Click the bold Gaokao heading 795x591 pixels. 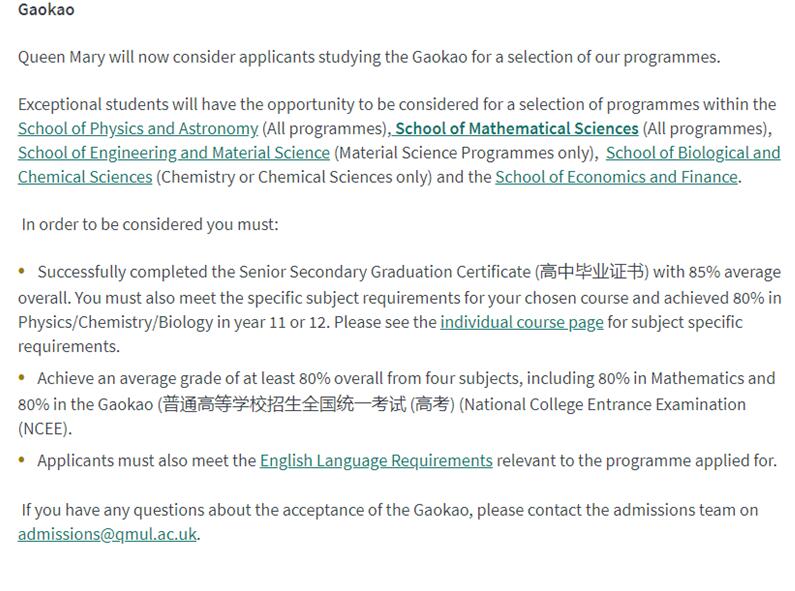(46, 10)
